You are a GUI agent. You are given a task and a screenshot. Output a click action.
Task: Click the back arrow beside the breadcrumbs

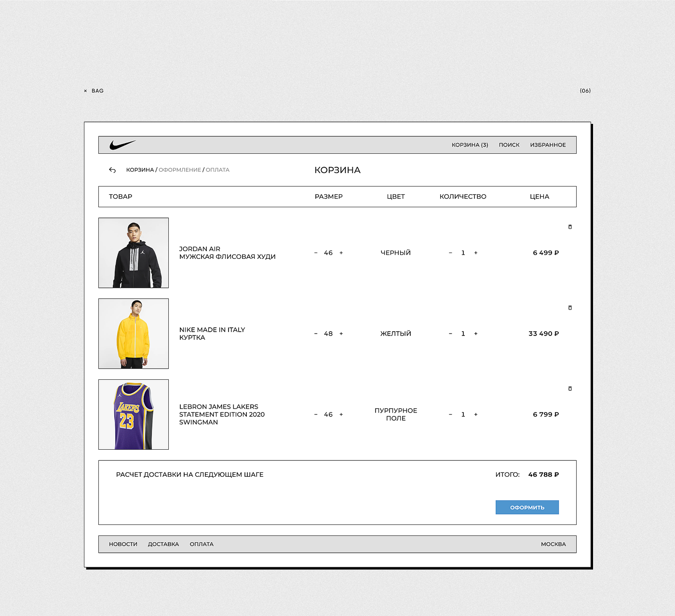tap(112, 170)
